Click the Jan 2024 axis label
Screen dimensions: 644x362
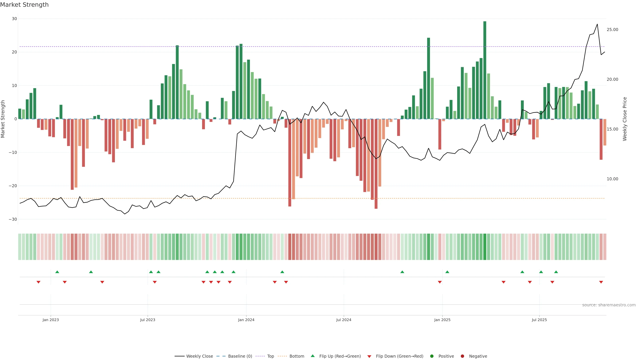246,320
